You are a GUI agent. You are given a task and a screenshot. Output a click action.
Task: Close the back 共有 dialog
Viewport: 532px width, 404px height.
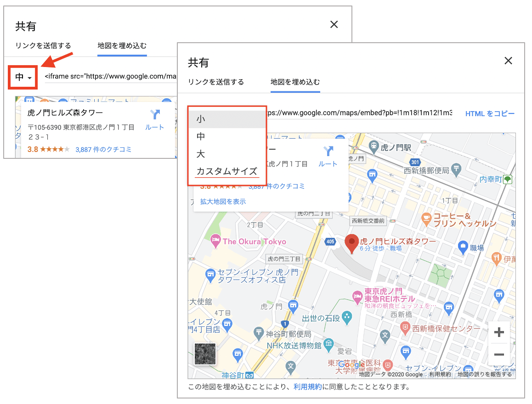point(334,24)
